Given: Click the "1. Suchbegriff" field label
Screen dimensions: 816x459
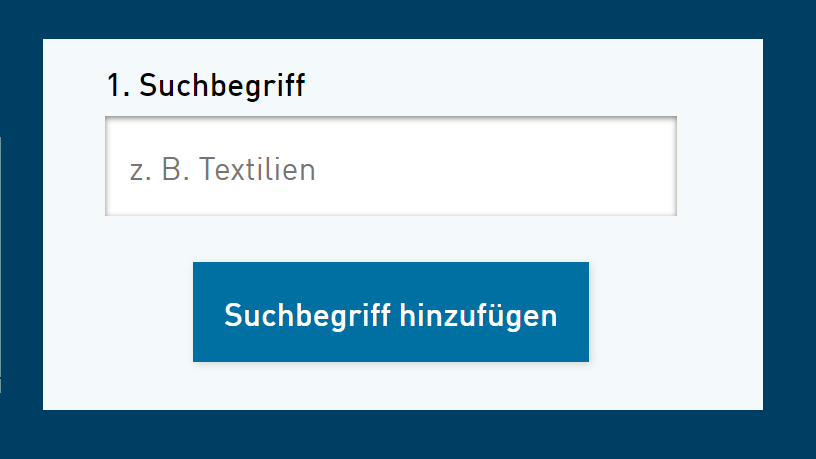Looking at the screenshot, I should [206, 86].
